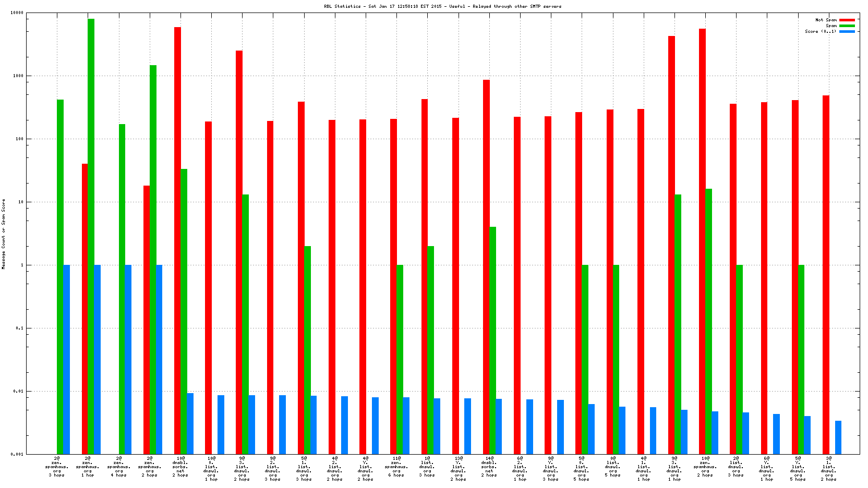Click the '13@ Y.list.dnswl.org 2 hops' axis label
The height and width of the screenshot is (488, 868).
(x=459, y=469)
